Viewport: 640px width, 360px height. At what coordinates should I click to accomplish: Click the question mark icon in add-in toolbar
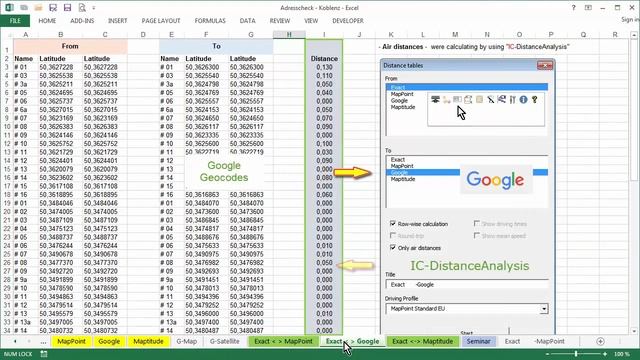(534, 100)
